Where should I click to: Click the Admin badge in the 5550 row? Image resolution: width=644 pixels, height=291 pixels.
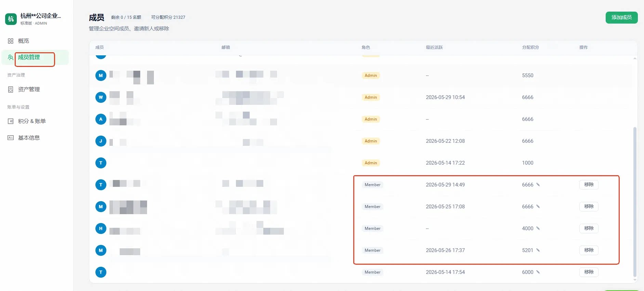tap(371, 75)
